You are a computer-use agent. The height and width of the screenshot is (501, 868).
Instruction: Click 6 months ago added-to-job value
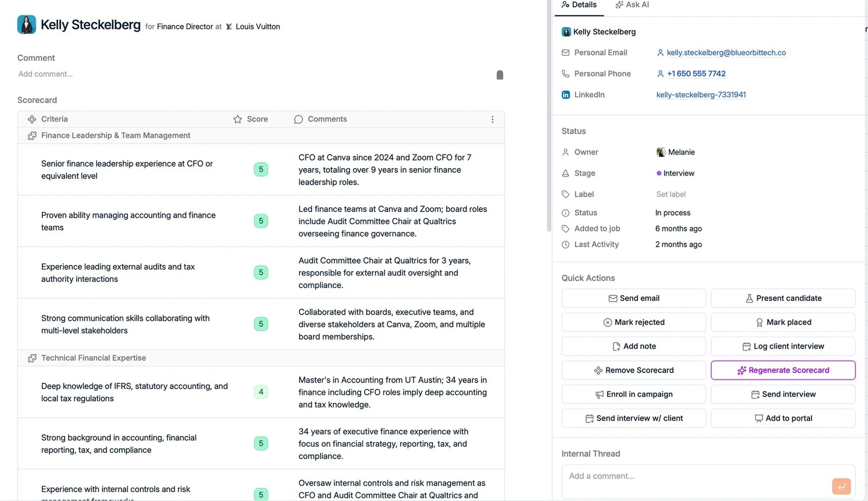click(679, 229)
